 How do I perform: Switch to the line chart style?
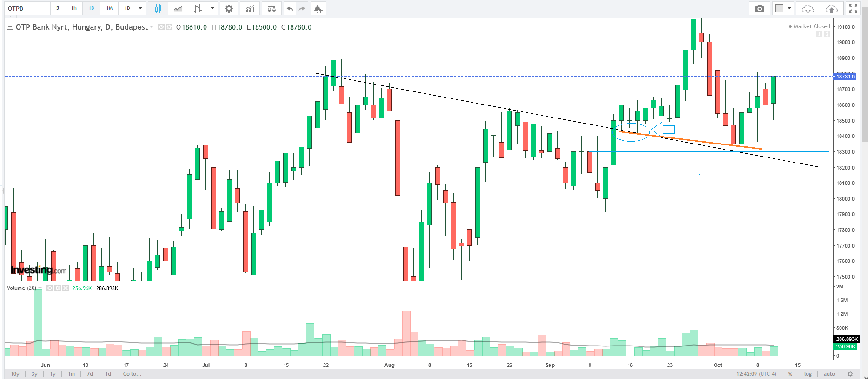click(178, 8)
